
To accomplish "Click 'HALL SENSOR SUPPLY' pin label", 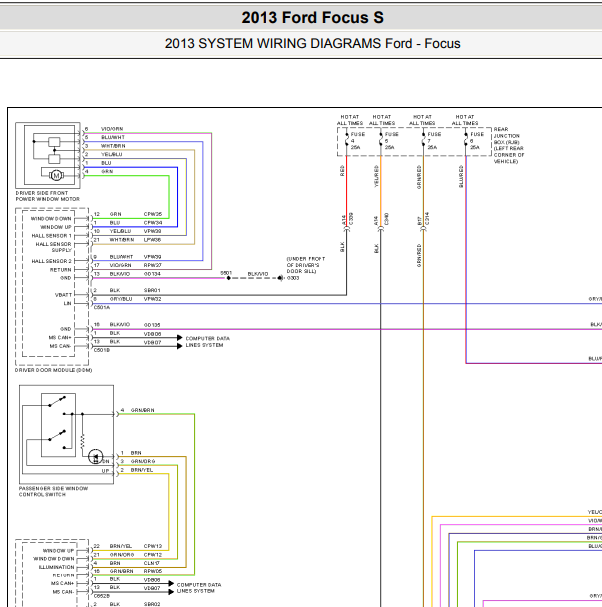I will (53, 247).
